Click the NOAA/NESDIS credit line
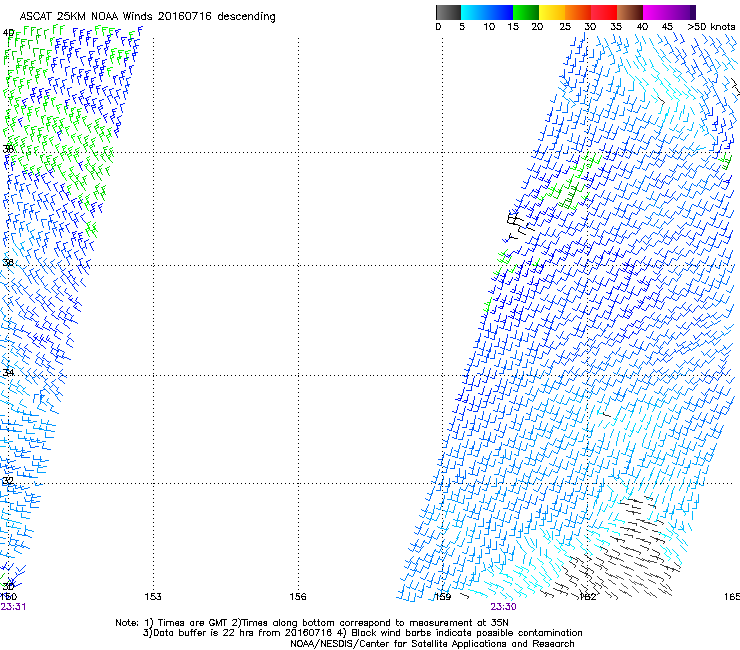Viewport: 740px width, 650px height. click(x=432, y=644)
